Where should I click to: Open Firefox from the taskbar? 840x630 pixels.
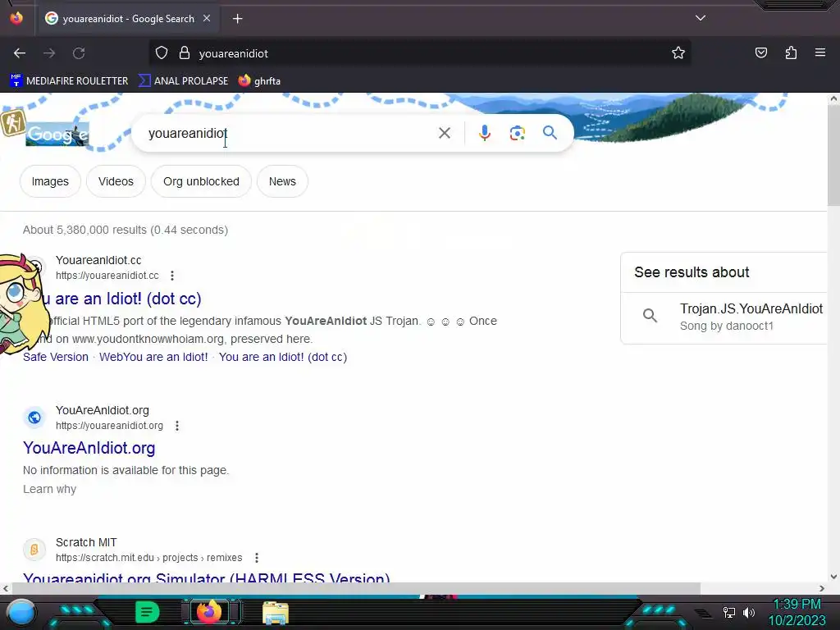209,612
